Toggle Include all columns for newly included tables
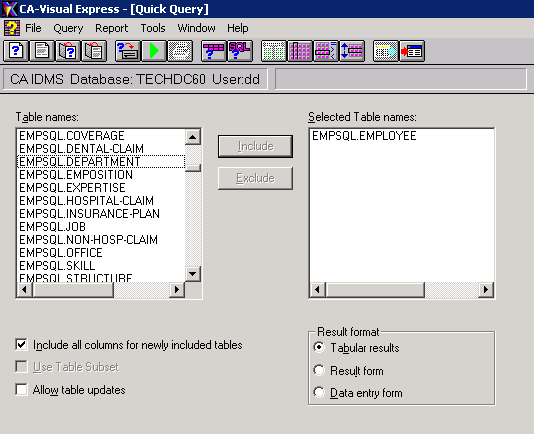The height and width of the screenshot is (434, 534). click(21, 345)
